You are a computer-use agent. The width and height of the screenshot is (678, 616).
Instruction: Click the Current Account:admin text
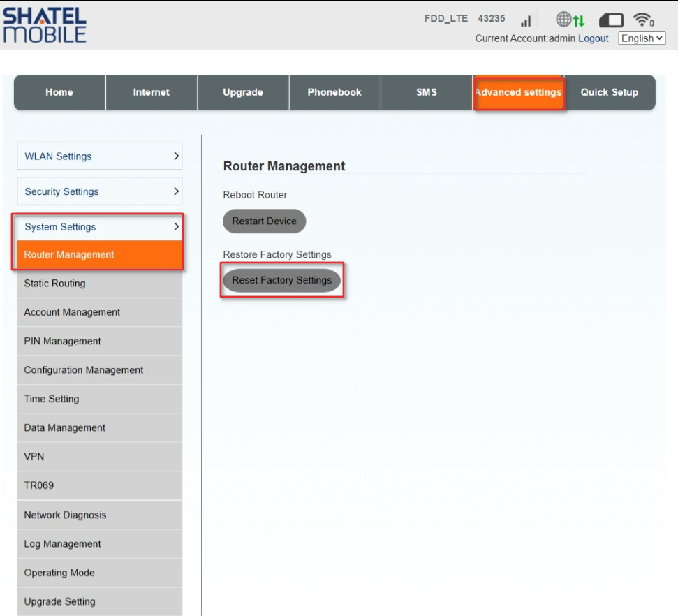[525, 38]
